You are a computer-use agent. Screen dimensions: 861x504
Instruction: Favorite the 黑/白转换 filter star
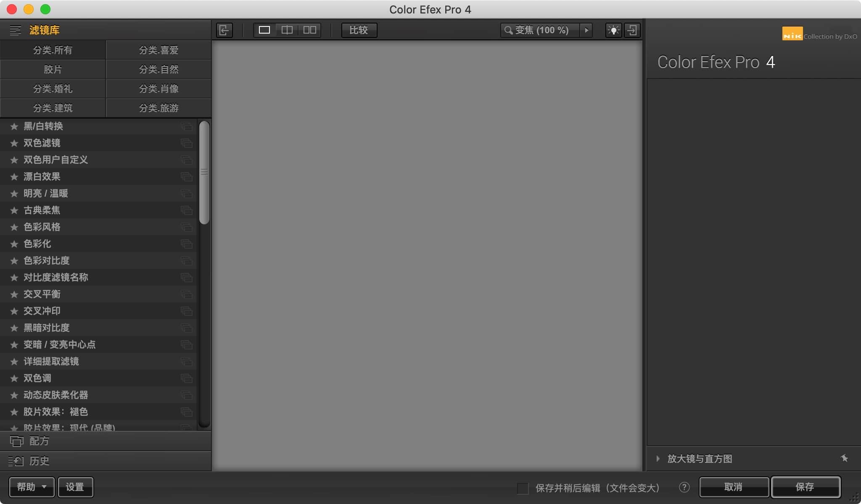click(14, 126)
